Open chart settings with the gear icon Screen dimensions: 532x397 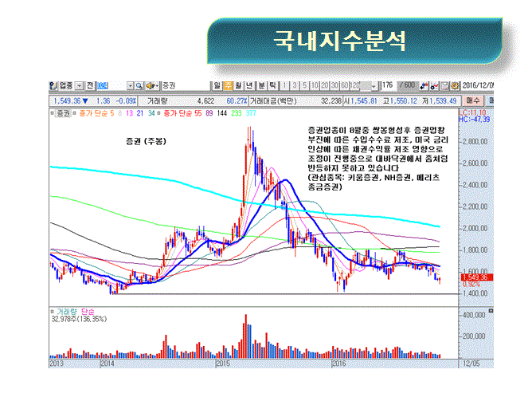pos(455,86)
